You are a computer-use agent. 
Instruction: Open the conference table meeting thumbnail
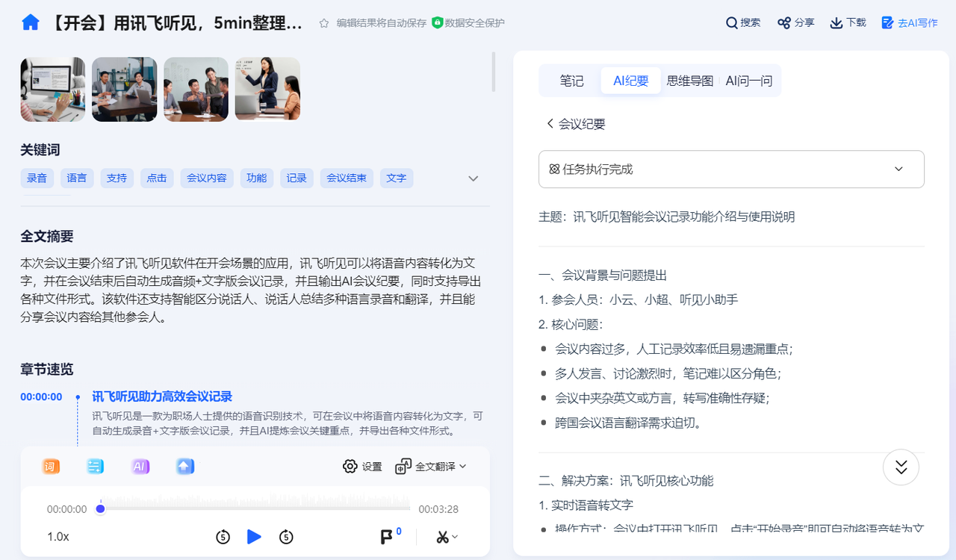tap(125, 89)
